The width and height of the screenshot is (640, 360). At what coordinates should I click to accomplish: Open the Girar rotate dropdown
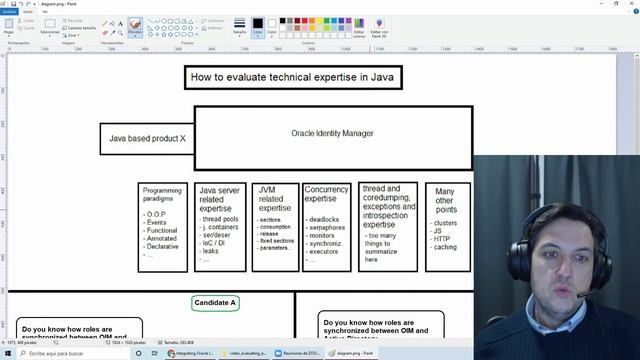click(x=71, y=35)
